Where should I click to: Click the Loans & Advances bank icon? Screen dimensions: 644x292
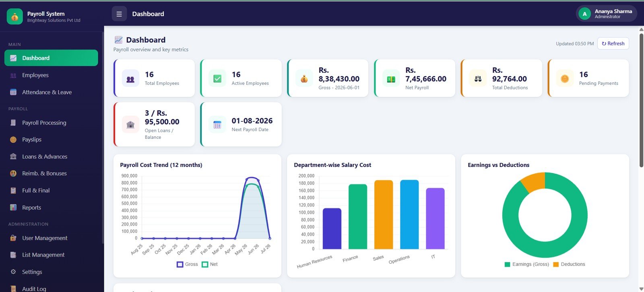13,156
